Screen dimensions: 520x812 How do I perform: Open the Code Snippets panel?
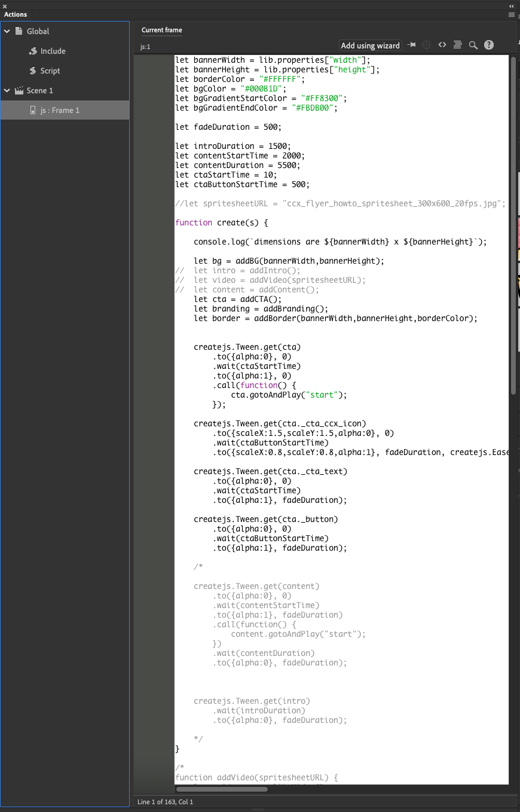point(442,44)
